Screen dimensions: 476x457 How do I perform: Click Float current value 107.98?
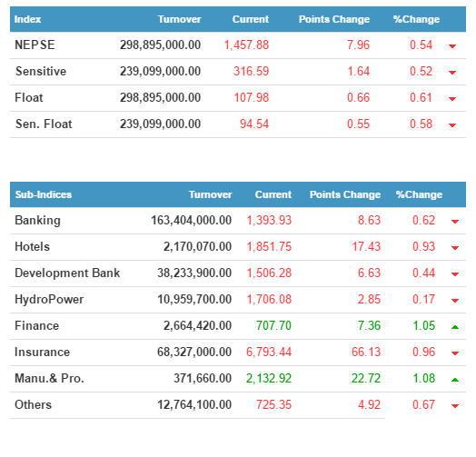click(252, 98)
